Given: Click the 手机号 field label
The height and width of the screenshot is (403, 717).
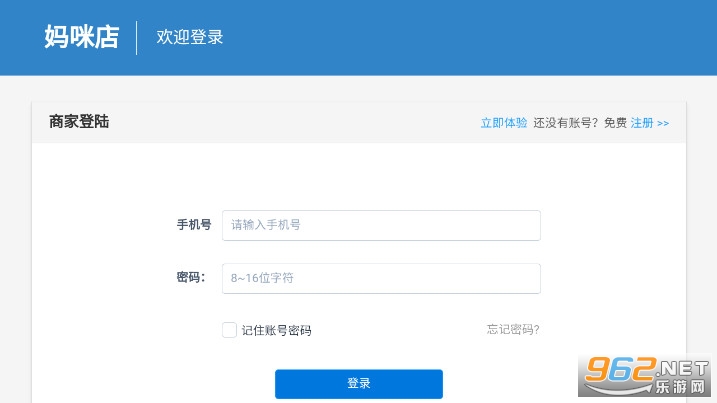Looking at the screenshot, I should tap(193, 225).
